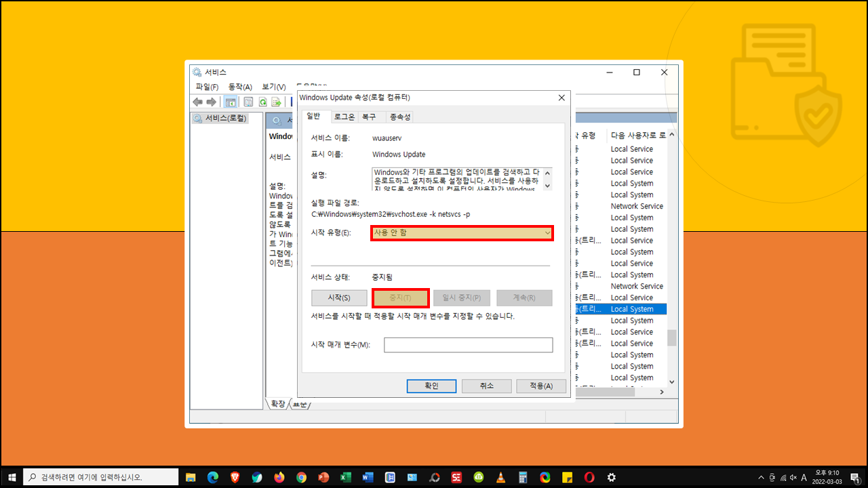
Task: Click the 시작(S) button
Action: point(339,298)
